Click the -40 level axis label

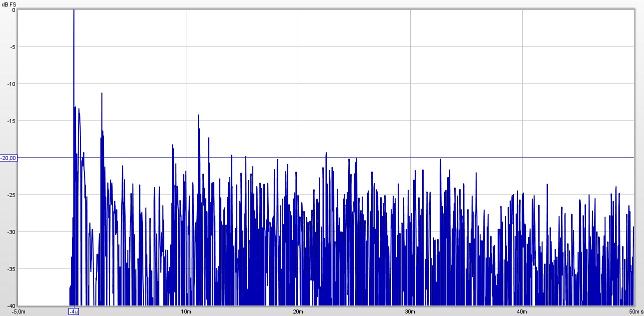tap(12, 305)
